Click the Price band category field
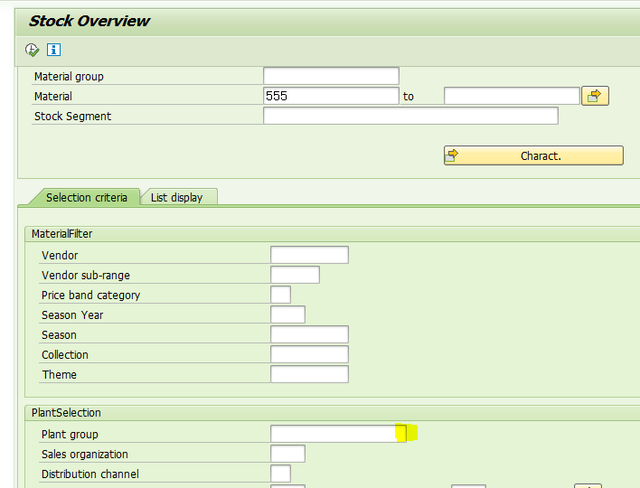640x488 pixels. tap(280, 295)
